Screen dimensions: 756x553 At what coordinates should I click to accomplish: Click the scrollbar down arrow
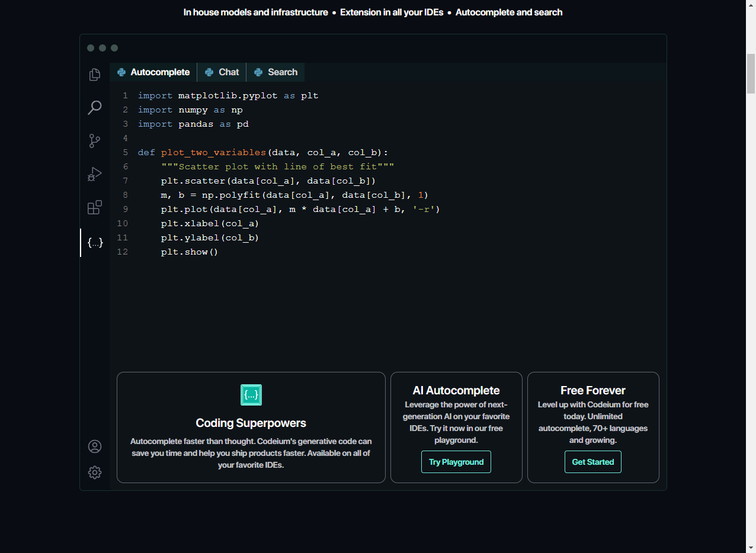[751, 548]
